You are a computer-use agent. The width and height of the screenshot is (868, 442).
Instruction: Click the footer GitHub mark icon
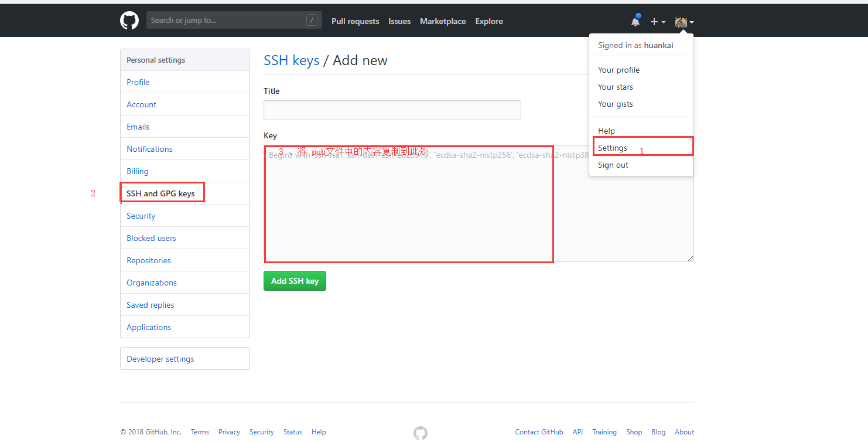420,433
